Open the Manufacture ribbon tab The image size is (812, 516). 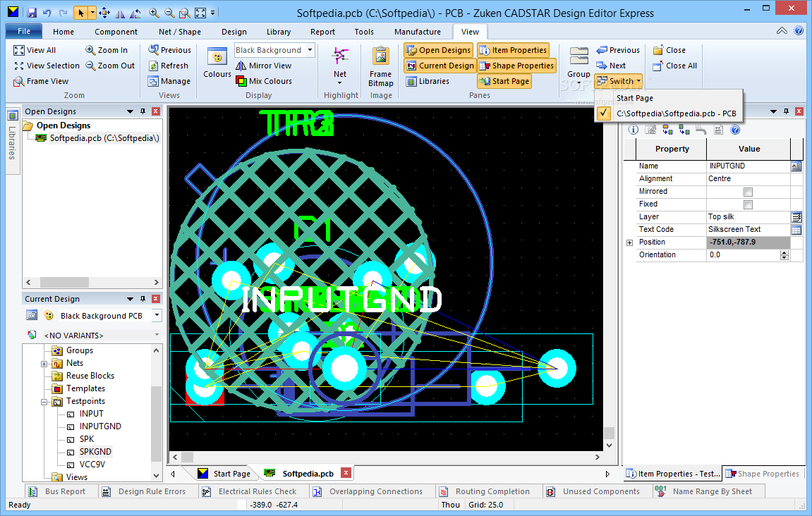pos(418,32)
